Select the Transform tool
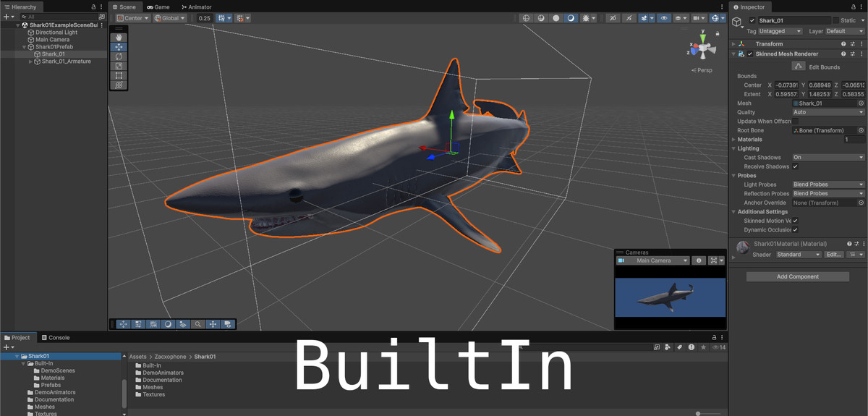 119,85
